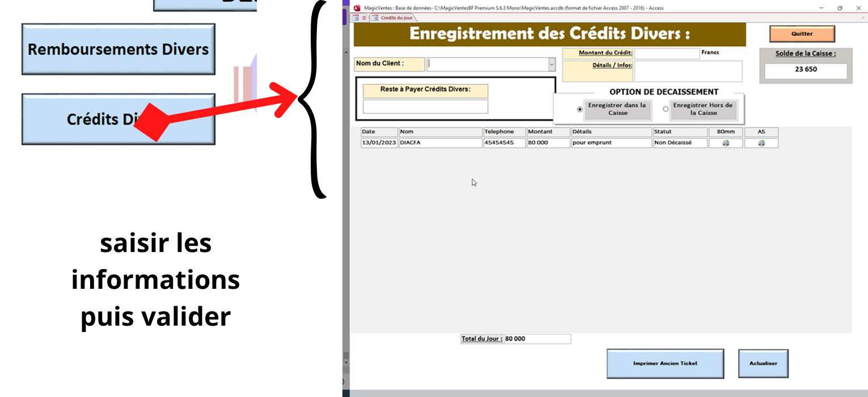Screen dimensions: 868x397
Task: Select Enregistrer Hors de la Caisse option
Action: 666,109
